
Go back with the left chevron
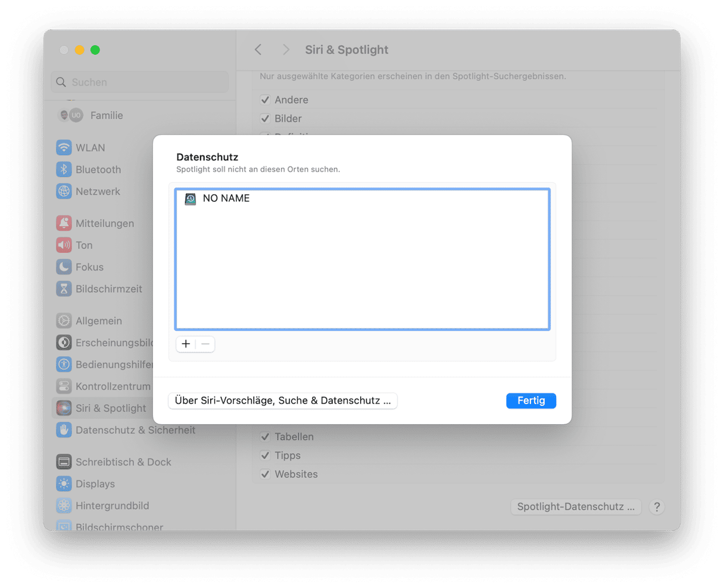[258, 50]
